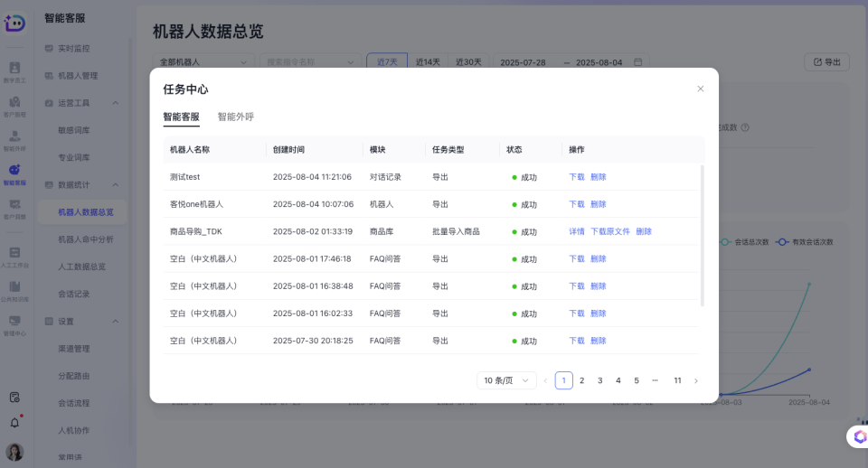Collapse the 设置 sidebar group
This screenshot has height=468, width=868.
coord(116,322)
